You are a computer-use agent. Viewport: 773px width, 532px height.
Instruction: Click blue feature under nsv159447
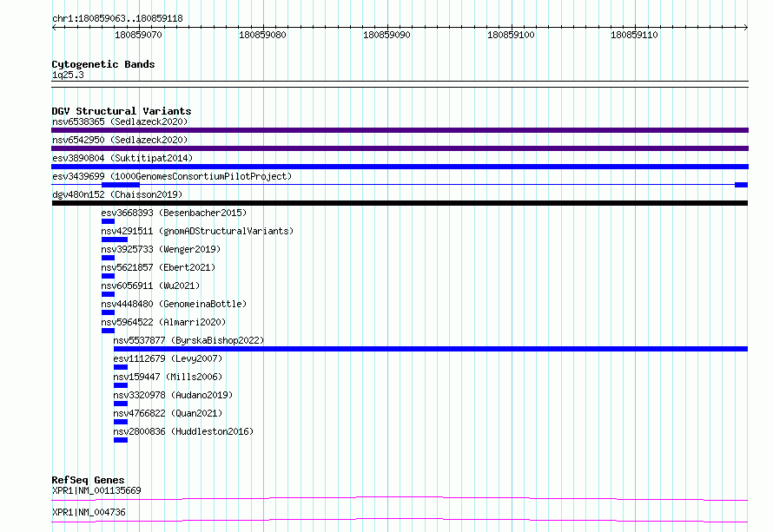pos(121,385)
